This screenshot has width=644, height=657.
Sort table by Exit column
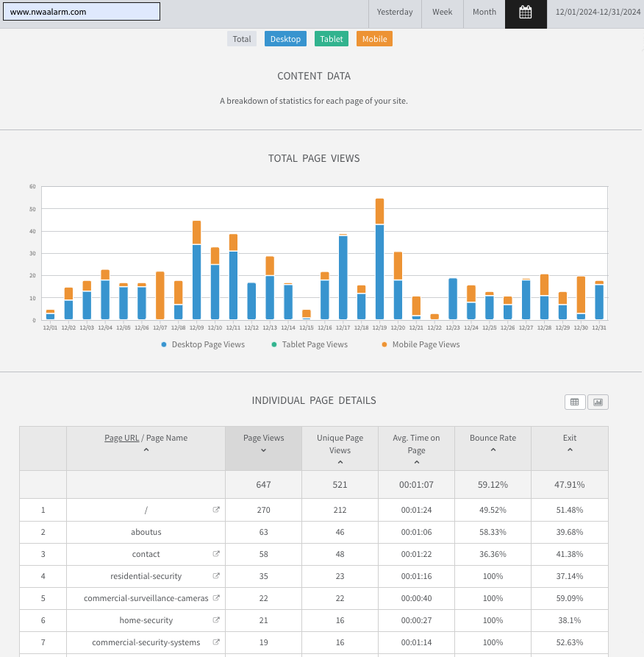[570, 443]
